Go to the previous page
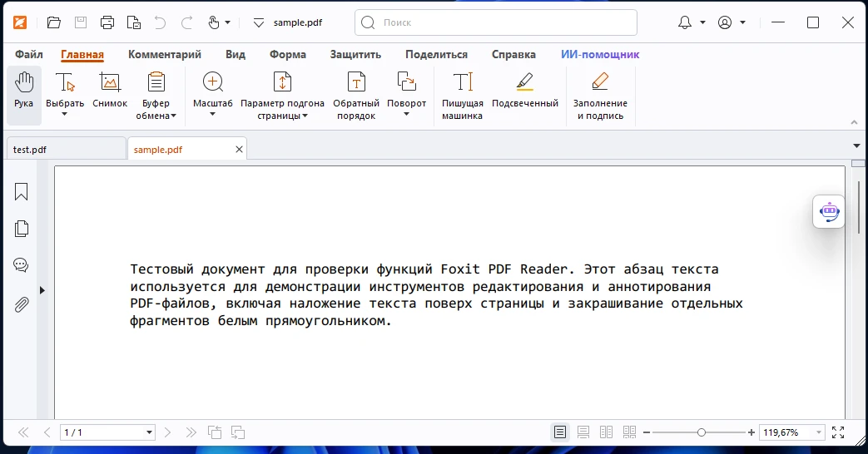This screenshot has height=454, width=868. tap(47, 432)
